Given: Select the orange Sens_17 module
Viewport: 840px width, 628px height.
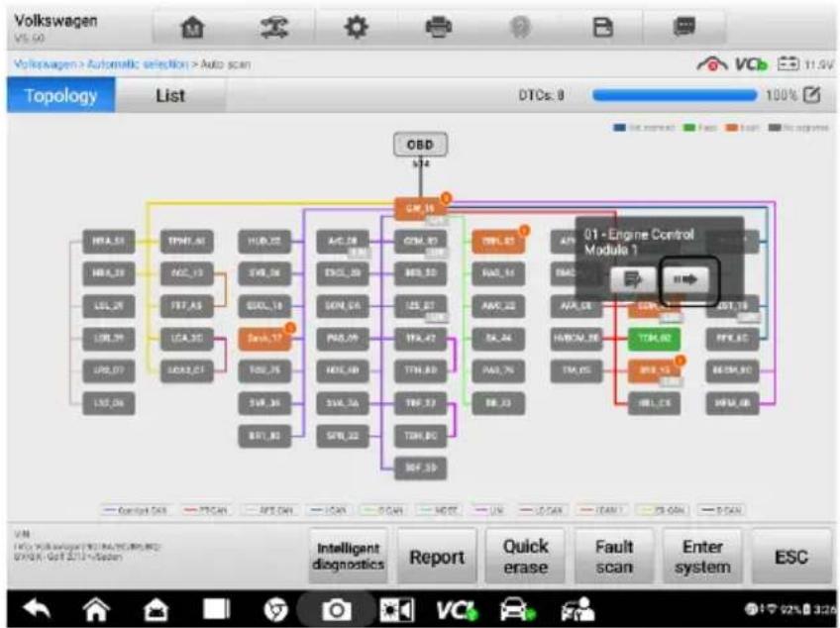Looking at the screenshot, I should tap(264, 339).
